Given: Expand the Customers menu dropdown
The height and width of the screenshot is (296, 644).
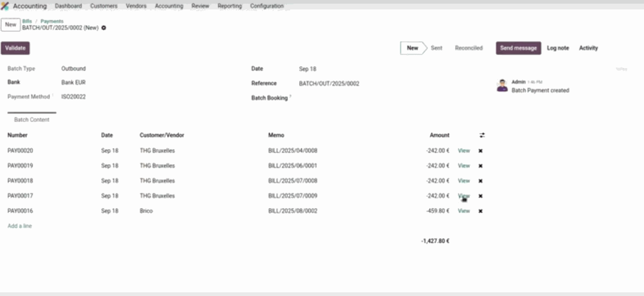Looking at the screenshot, I should coord(104,6).
